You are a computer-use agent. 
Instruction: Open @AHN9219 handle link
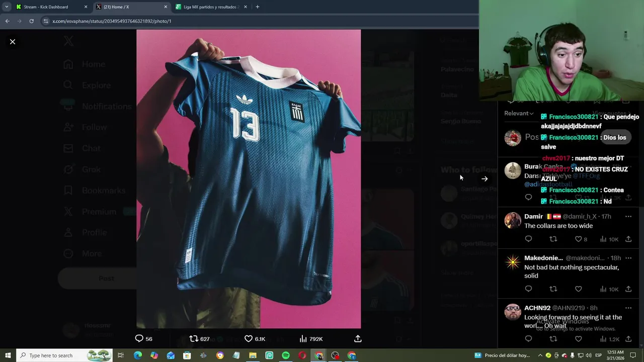(569, 308)
